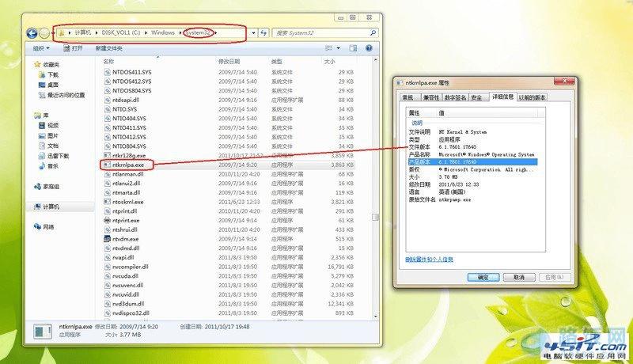Select the file ntkrnlpa.exe
This screenshot has height=364, width=633.
(x=128, y=165)
